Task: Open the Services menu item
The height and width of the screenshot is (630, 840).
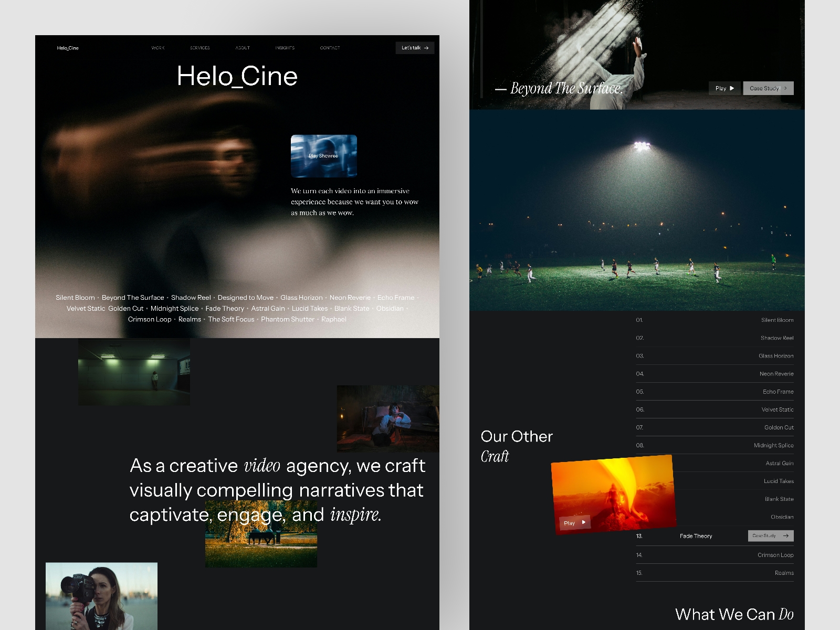Action: click(x=199, y=48)
